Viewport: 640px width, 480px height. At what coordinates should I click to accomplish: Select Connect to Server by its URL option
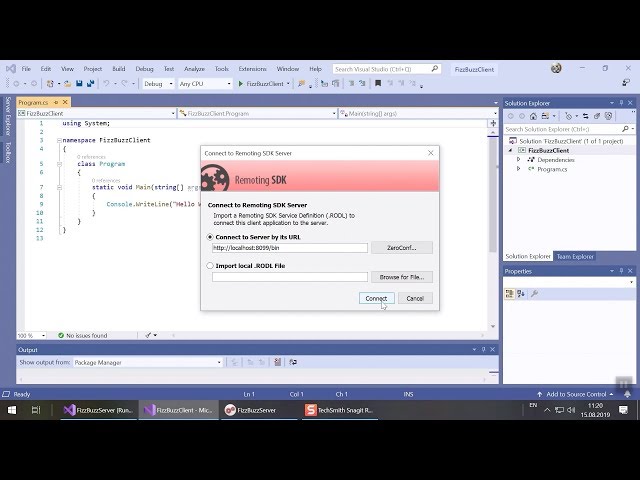(210, 237)
